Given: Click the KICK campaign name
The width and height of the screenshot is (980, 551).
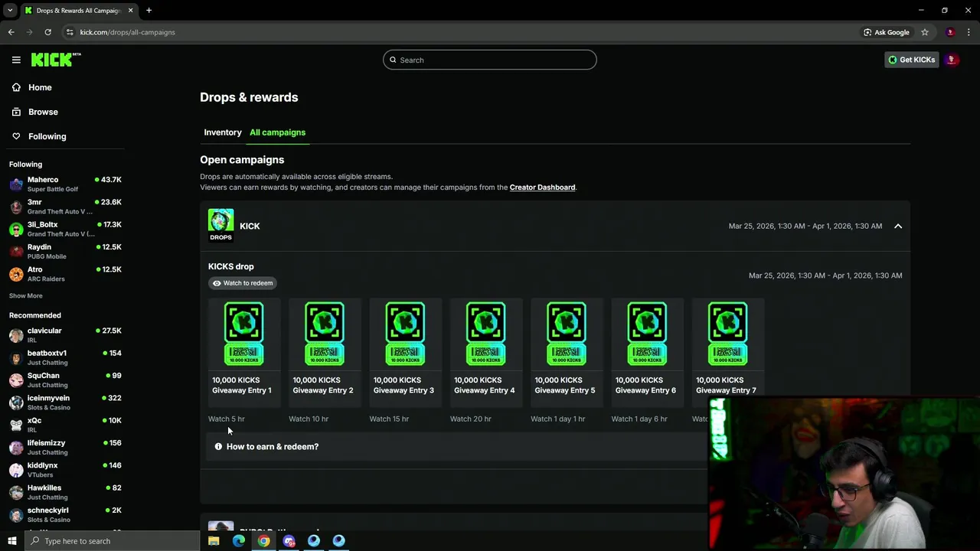Looking at the screenshot, I should pyautogui.click(x=250, y=226).
